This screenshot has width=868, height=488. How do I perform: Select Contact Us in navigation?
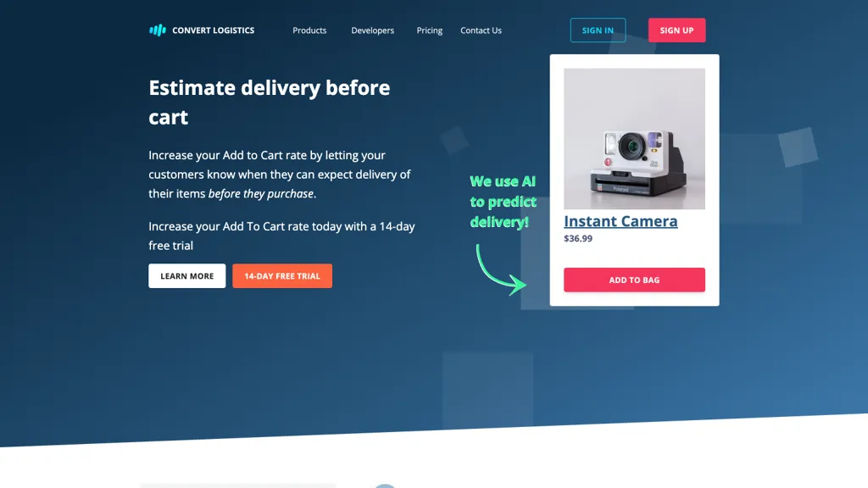click(481, 30)
